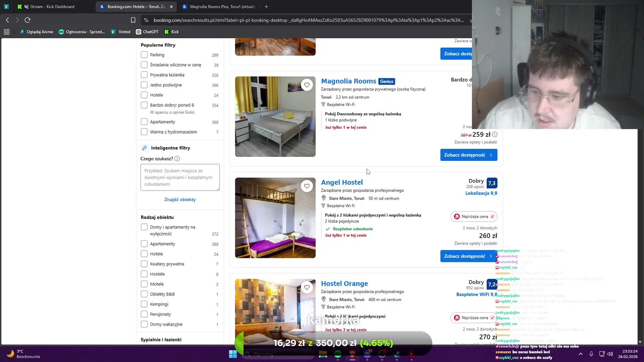Select the 'Booking.com: Hotele – Toruń' tab

point(136,7)
